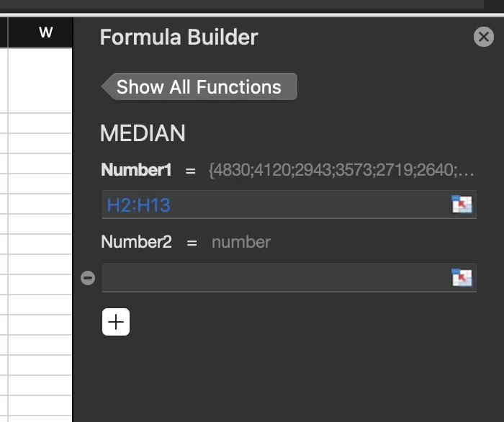Click the MEDIAN function name
504x422 pixels.
point(143,133)
